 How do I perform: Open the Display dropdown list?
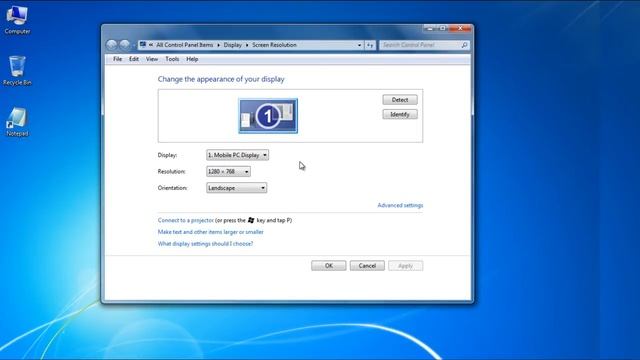(x=237, y=155)
